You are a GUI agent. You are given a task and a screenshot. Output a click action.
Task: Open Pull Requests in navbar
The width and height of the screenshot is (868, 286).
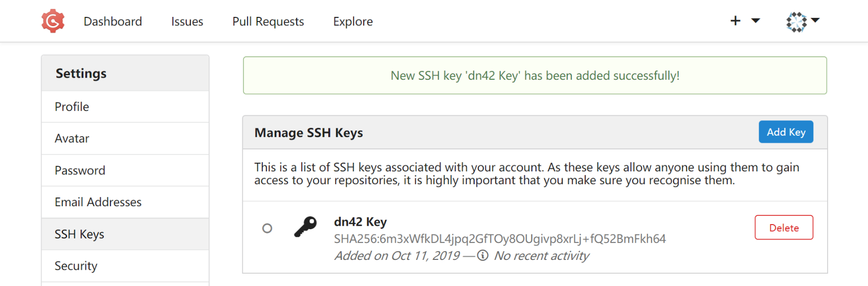[268, 21]
